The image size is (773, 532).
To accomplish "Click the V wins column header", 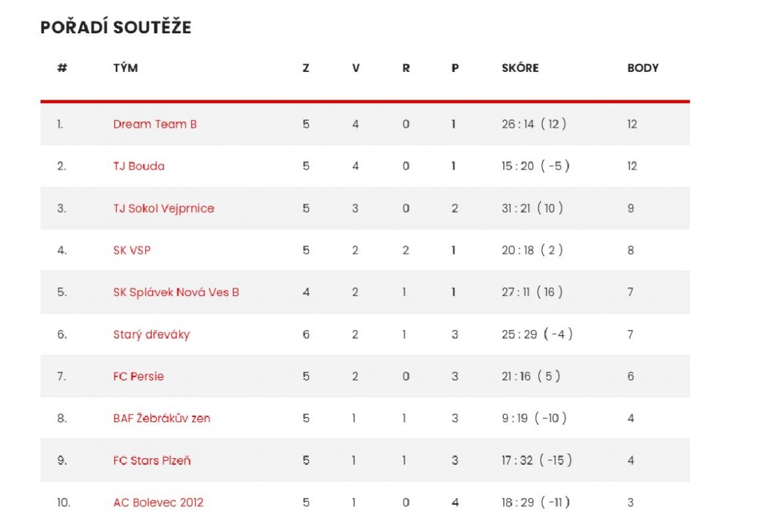I will tap(356, 68).
